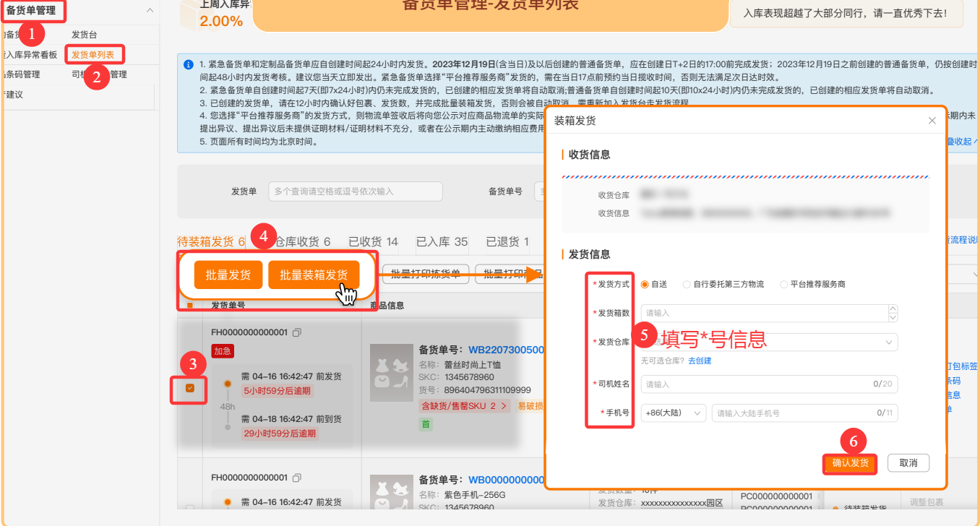This screenshot has height=526, width=980.
Task: Switch to the 已退货 1 tab
Action: click(x=507, y=242)
